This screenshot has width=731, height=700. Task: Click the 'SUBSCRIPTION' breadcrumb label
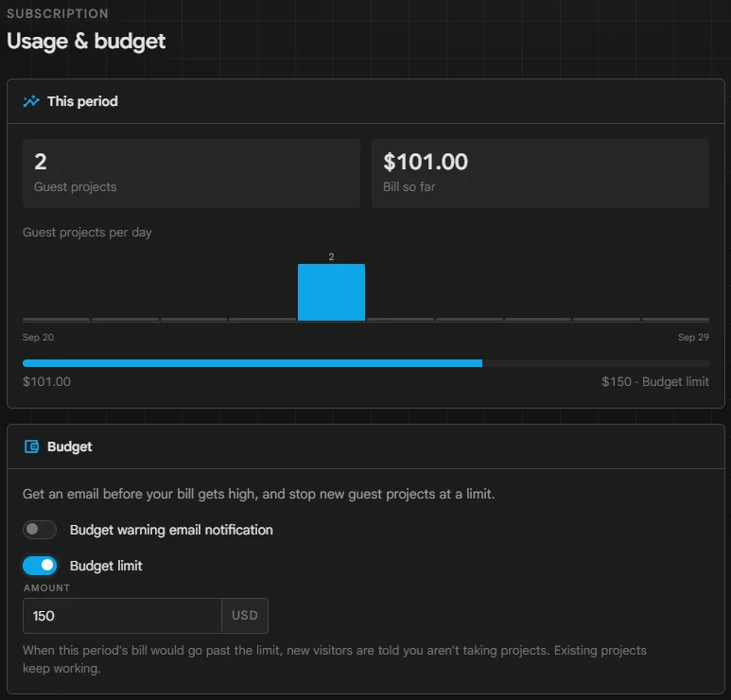[58, 13]
